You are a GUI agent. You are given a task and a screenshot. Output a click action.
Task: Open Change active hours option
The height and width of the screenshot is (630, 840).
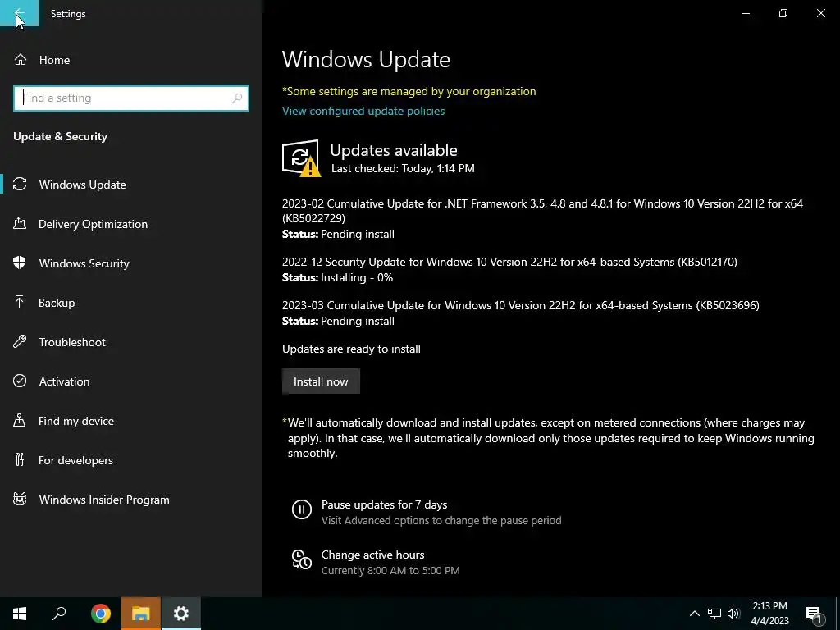tap(376, 563)
